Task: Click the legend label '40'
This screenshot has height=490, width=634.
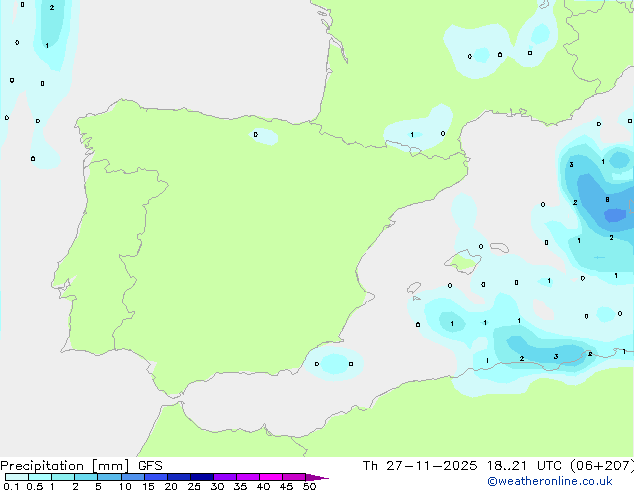Action: [x=263, y=486]
